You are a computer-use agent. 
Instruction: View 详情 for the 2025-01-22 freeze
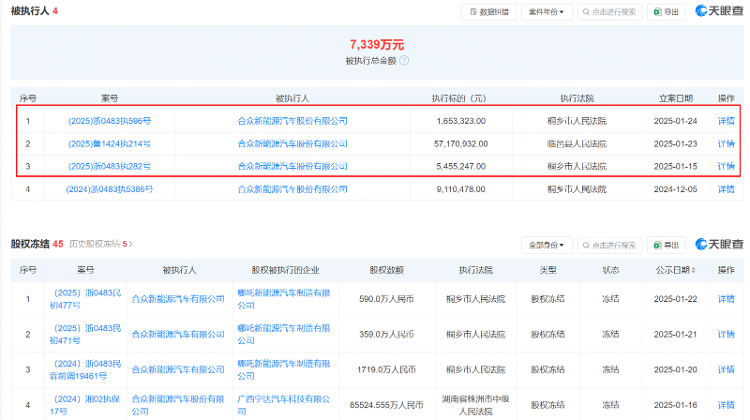[726, 299]
